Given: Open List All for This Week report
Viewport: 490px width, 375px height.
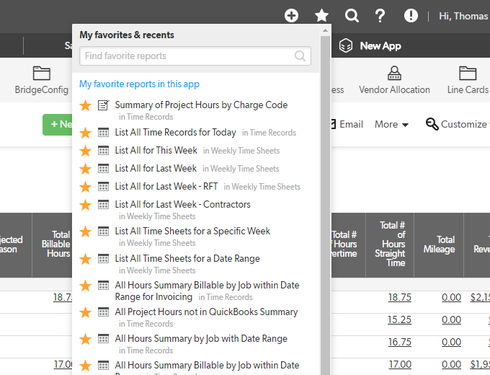Looking at the screenshot, I should (156, 150).
